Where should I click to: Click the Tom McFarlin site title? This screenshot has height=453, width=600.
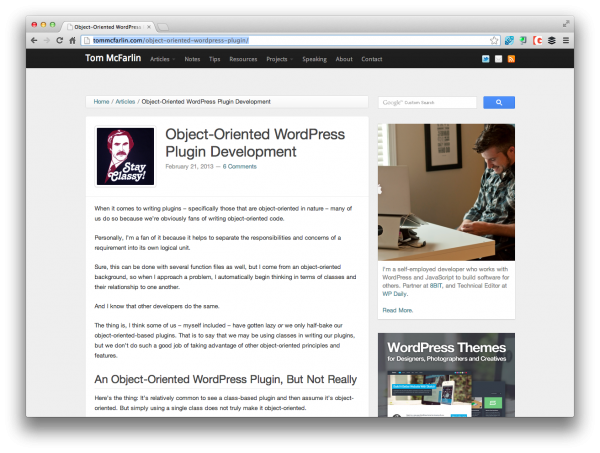tap(113, 58)
